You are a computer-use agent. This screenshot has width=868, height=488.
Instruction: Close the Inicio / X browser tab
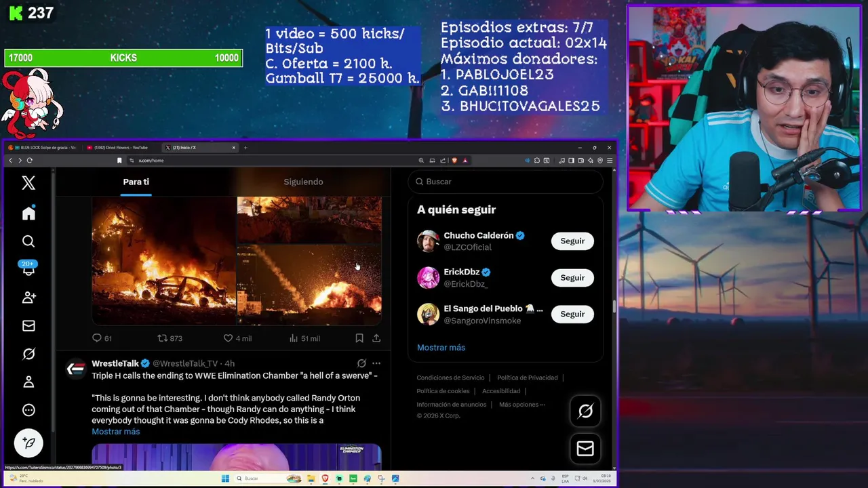click(234, 148)
